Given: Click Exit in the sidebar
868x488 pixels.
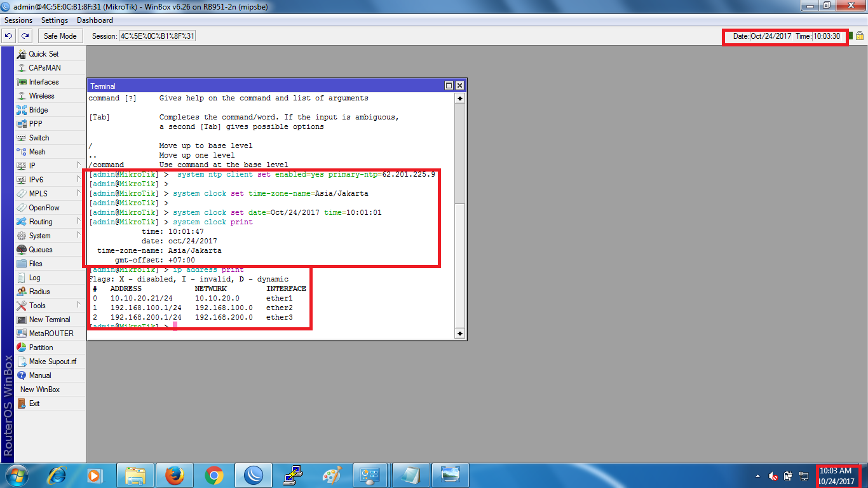Looking at the screenshot, I should point(50,403).
